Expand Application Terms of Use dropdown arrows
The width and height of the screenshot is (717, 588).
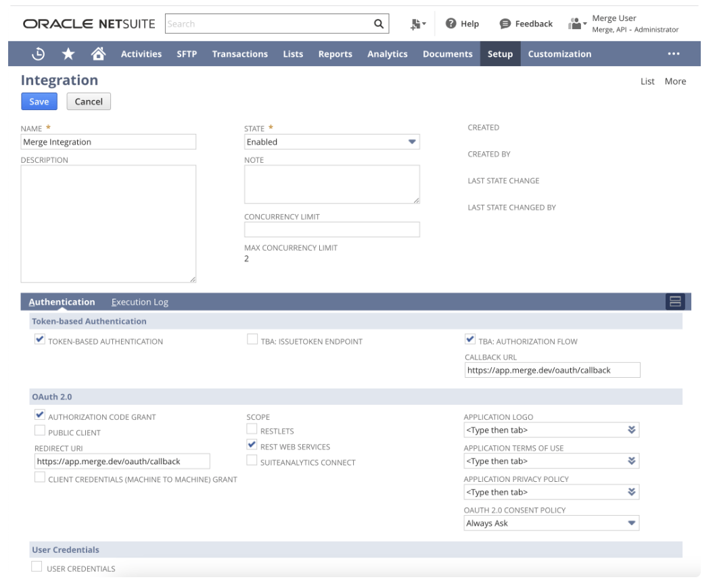point(632,461)
